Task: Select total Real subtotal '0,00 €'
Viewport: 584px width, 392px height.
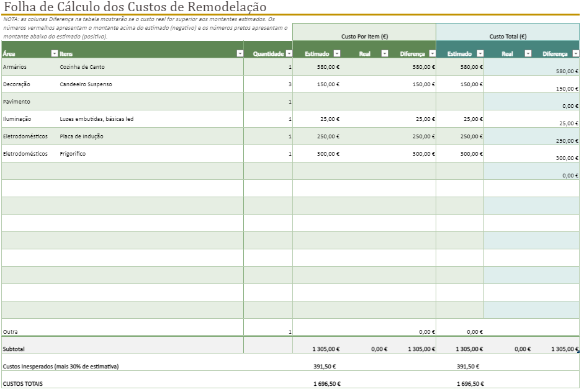Action: click(x=523, y=349)
